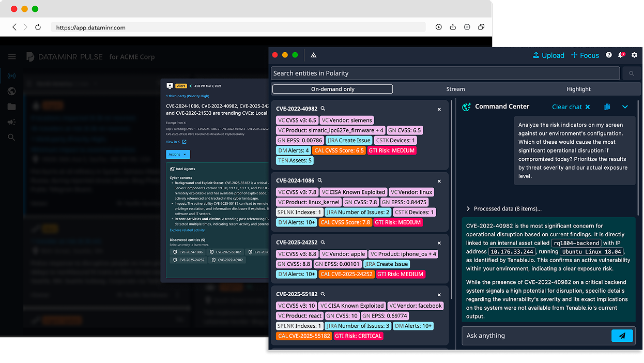The height and width of the screenshot is (363, 644).
Task: Click the help question mark icon
Action: click(x=609, y=55)
